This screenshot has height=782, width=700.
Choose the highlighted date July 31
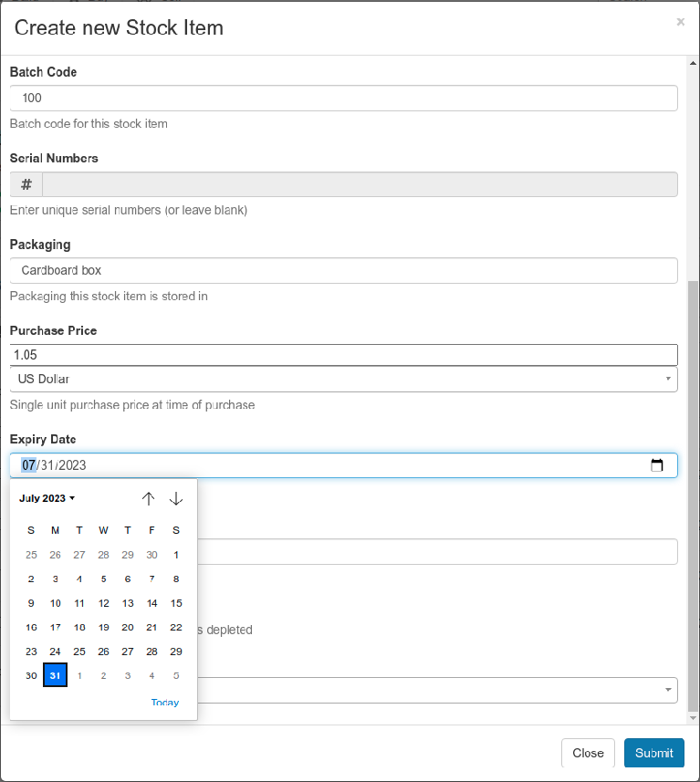[55, 675]
